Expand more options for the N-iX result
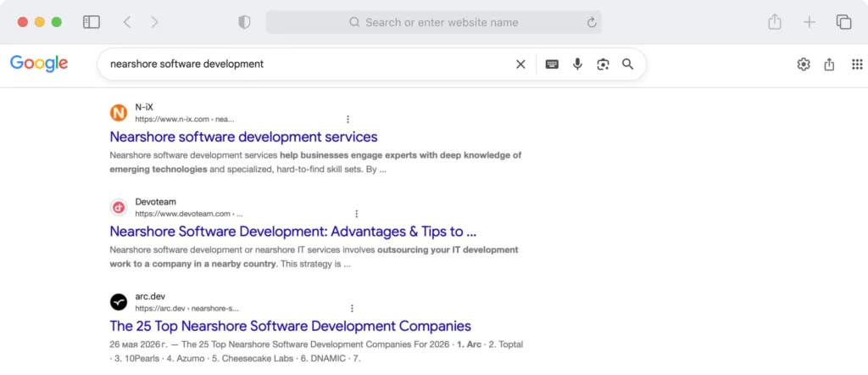Viewport: 868px width, 375px height. tap(348, 119)
